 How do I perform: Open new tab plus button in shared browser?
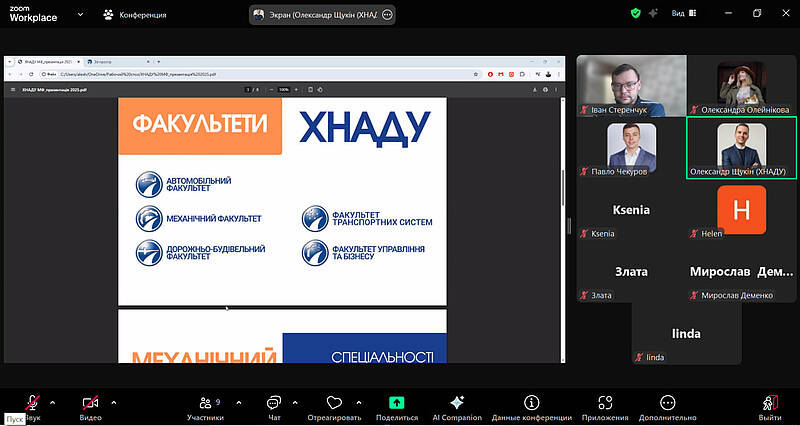tap(159, 62)
